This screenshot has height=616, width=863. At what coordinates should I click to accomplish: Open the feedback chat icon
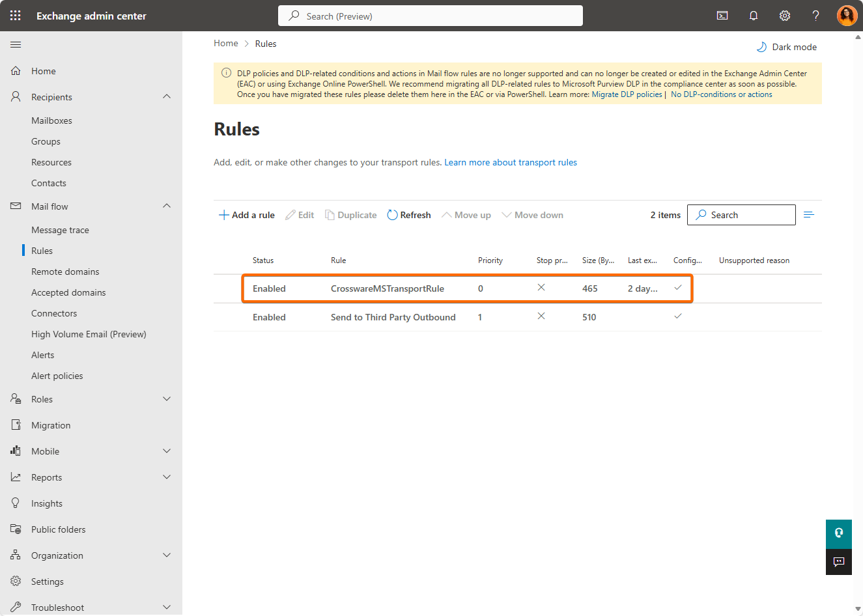839,561
